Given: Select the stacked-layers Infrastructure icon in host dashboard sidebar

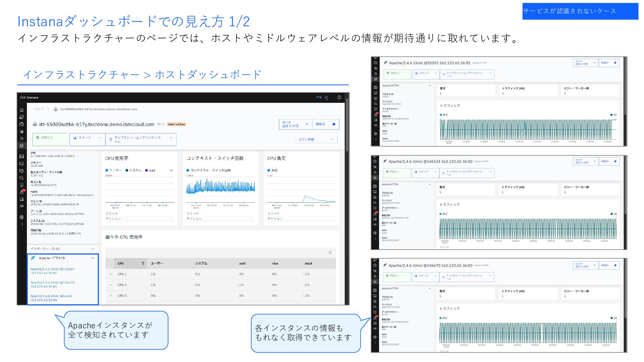Looking at the screenshot, I should (22, 146).
